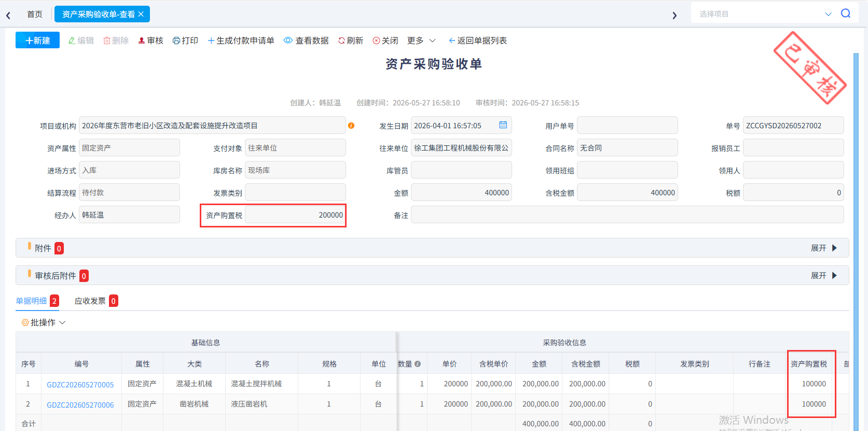Click 生成付款申请单

click(x=241, y=41)
